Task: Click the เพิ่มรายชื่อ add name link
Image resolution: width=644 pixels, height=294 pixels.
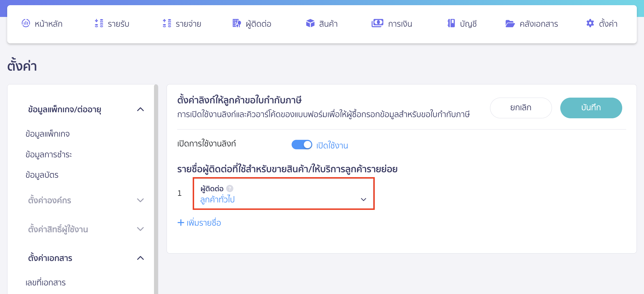Action: click(x=199, y=223)
